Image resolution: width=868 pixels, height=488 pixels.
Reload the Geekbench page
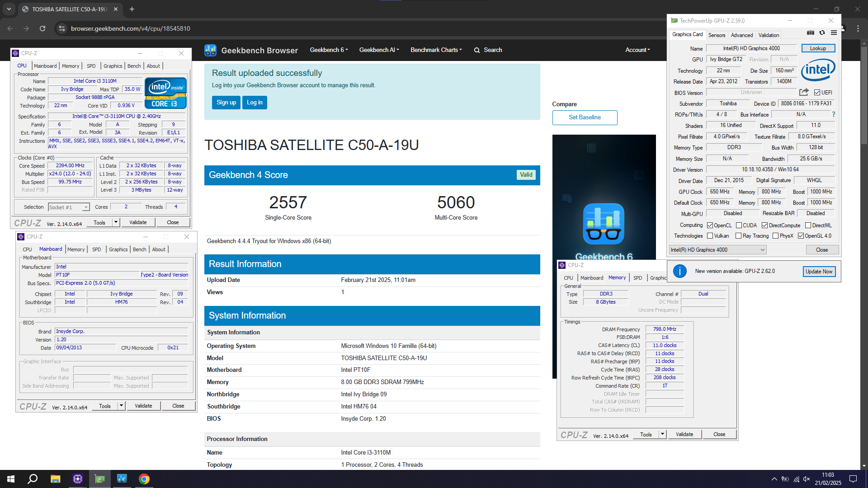[x=42, y=28]
